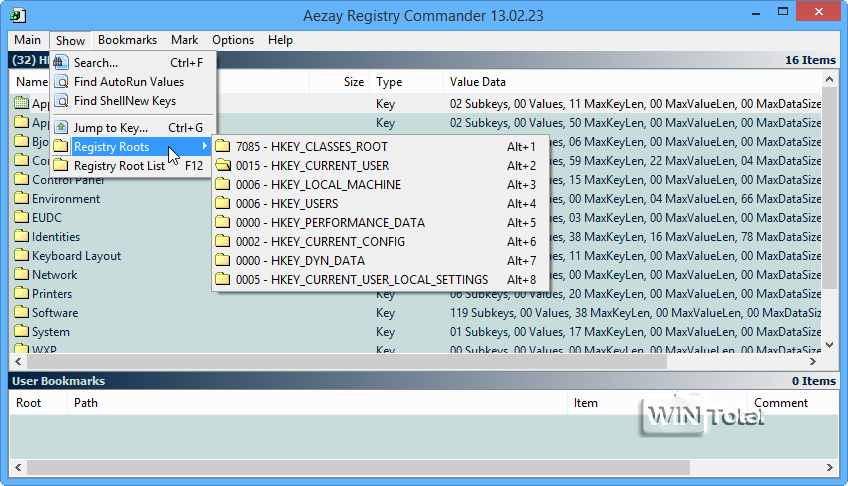Click the Keyboard Layout folder icon
This screenshot has width=848, height=486.
(22, 255)
